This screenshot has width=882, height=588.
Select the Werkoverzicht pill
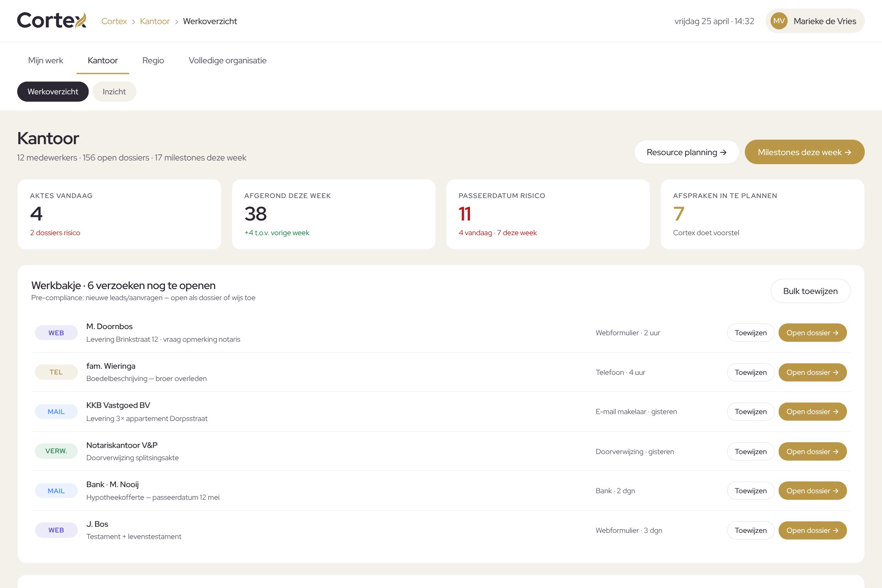53,91
